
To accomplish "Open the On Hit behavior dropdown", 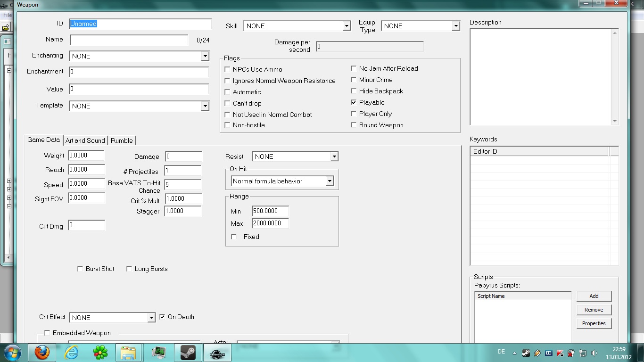I will [x=330, y=181].
